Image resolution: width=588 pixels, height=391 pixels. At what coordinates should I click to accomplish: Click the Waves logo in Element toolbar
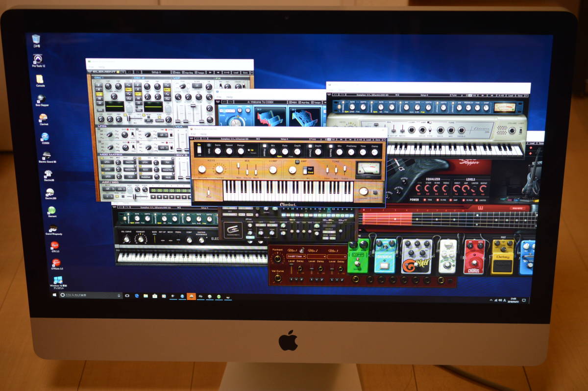(x=90, y=72)
